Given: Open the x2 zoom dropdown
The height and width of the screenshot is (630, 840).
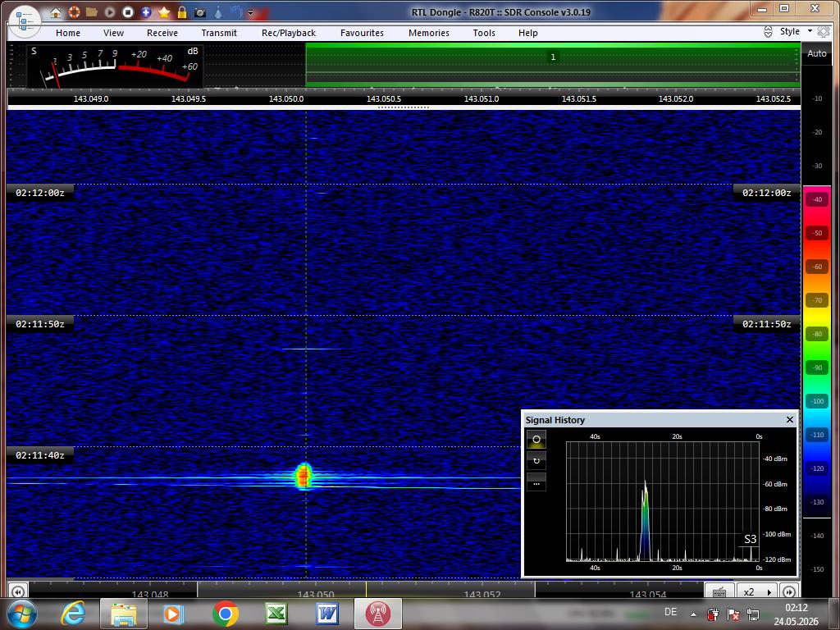Looking at the screenshot, I should coord(757,591).
